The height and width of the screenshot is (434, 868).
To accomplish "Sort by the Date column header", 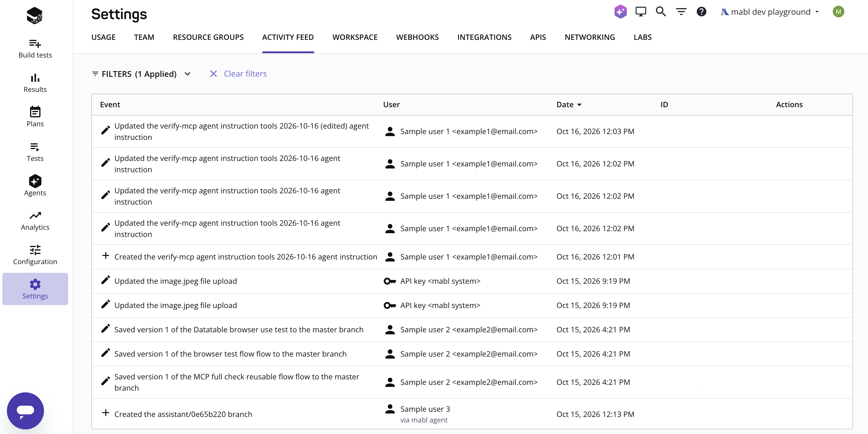I will point(569,105).
